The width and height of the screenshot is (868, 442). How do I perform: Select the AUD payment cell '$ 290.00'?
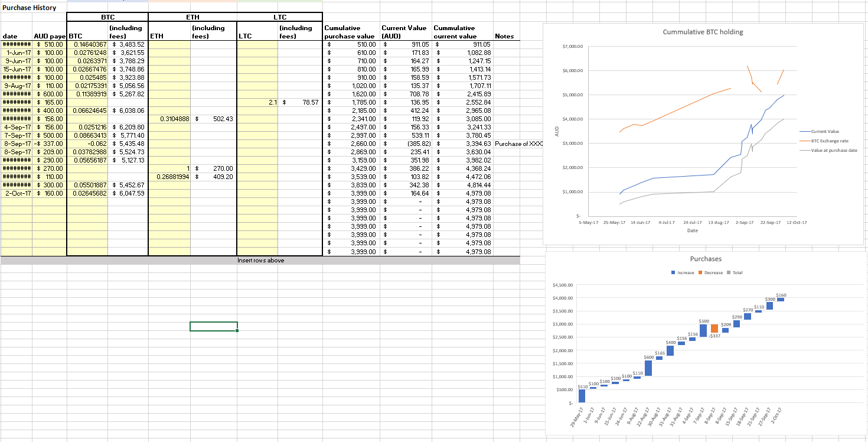50,160
